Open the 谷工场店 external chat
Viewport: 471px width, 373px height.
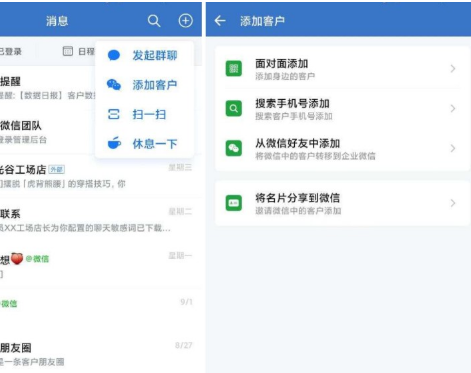coord(101,176)
